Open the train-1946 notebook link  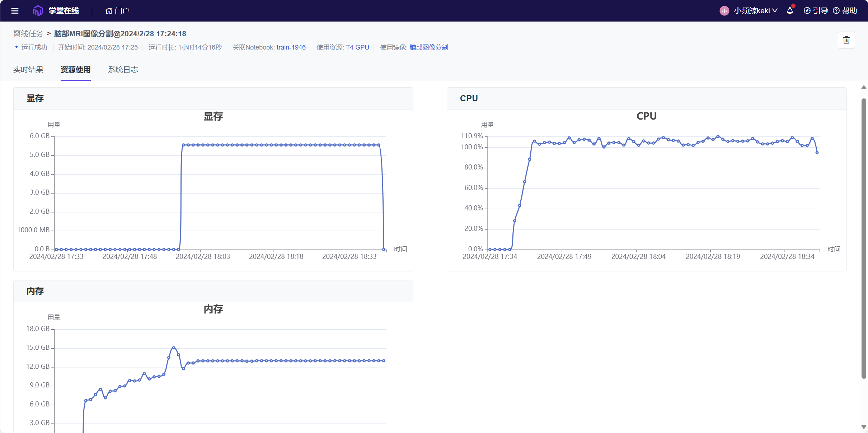[291, 47]
